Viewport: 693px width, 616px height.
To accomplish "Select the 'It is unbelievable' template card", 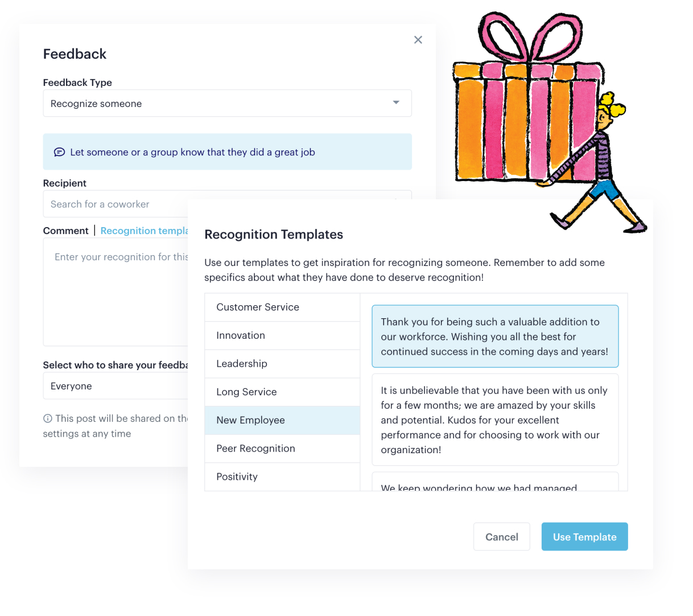I will tap(494, 420).
